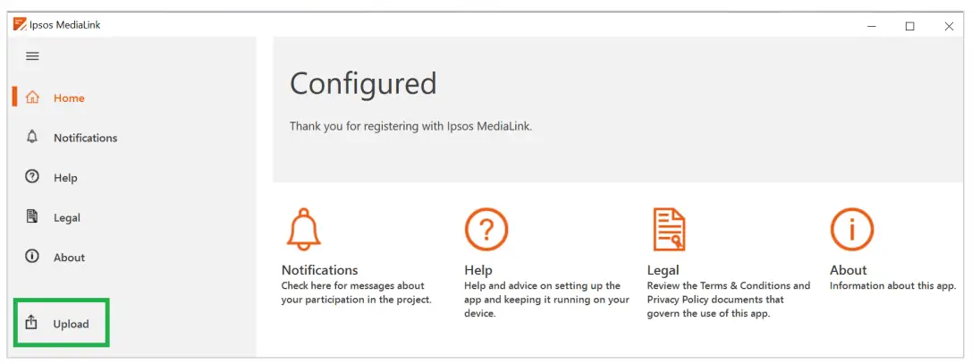The height and width of the screenshot is (364, 980).
Task: Click the Notifications heading on main panel
Action: pos(319,270)
